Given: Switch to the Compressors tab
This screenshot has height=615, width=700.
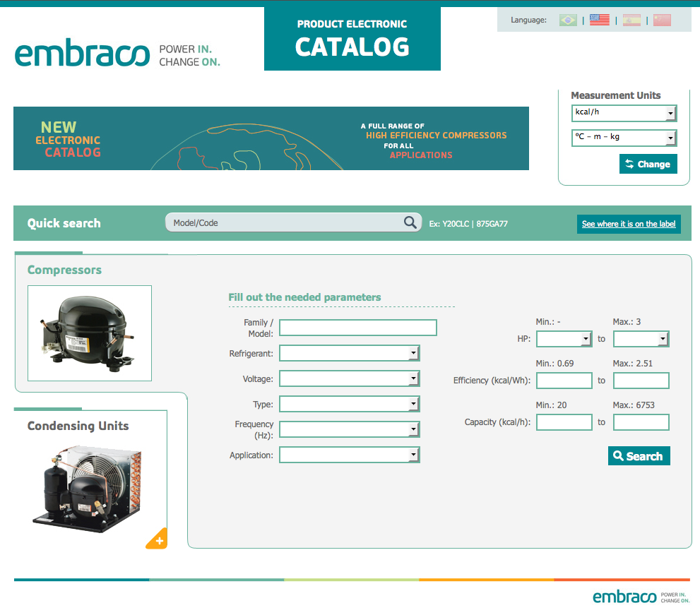Looking at the screenshot, I should coord(64,270).
